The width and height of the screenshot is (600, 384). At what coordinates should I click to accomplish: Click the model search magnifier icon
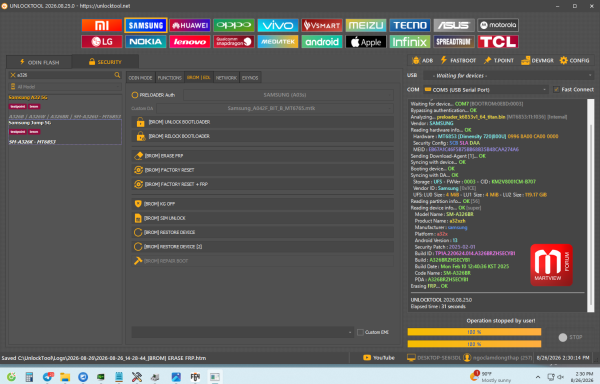(x=117, y=75)
